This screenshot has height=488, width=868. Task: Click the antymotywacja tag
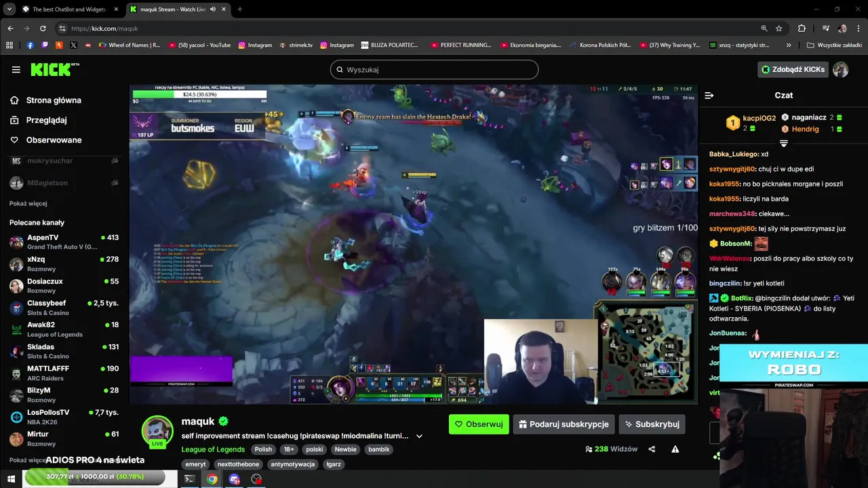pos(293,464)
